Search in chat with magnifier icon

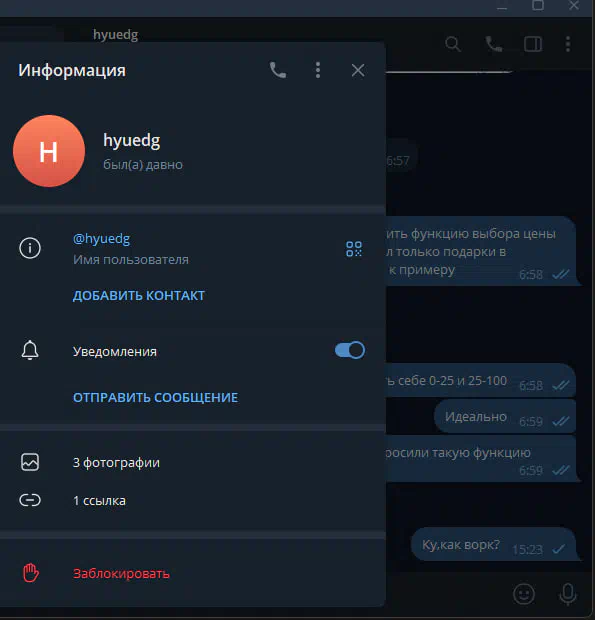click(453, 44)
